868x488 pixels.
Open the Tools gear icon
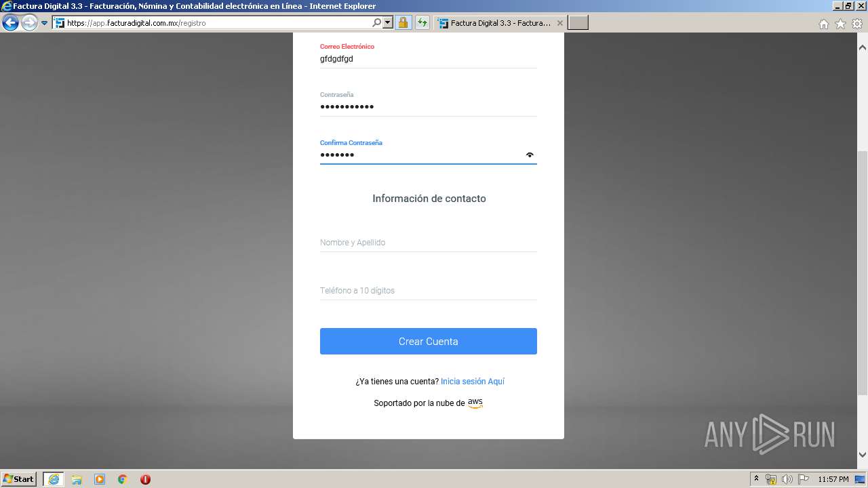point(857,24)
